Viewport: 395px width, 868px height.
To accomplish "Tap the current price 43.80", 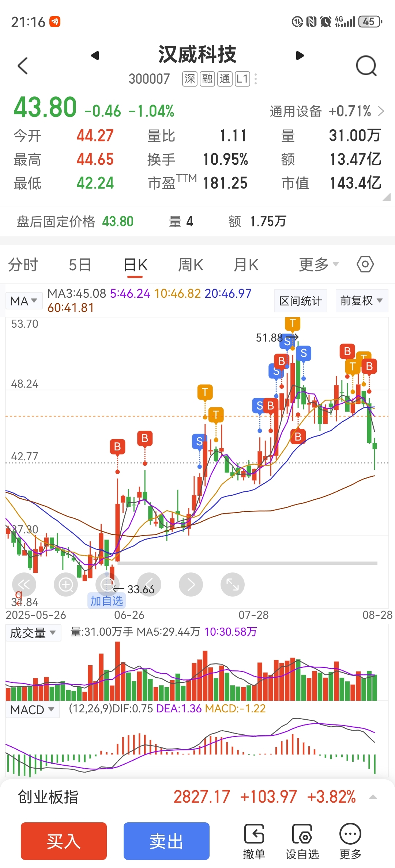I will 45,107.
